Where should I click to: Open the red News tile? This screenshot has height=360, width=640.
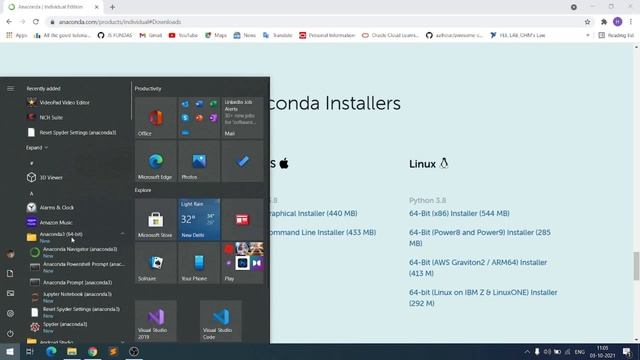pos(242,220)
